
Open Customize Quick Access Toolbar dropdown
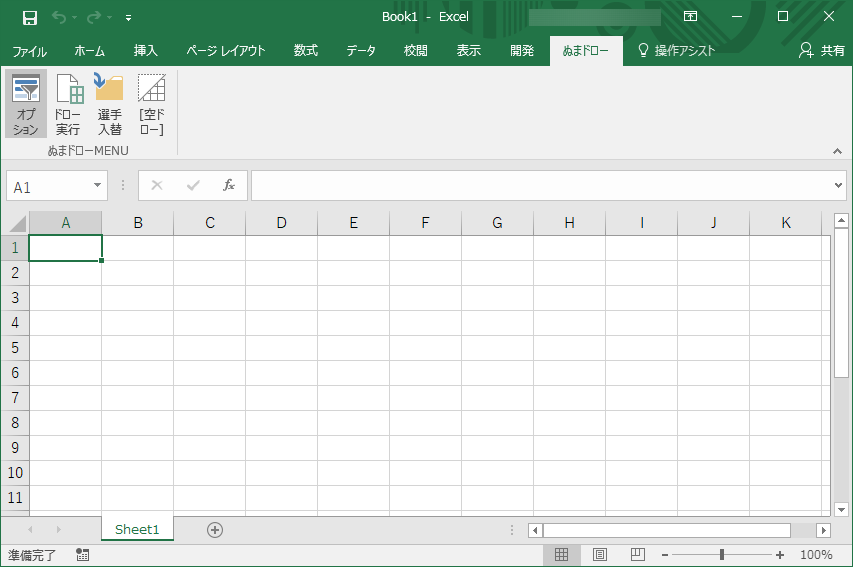[x=128, y=18]
